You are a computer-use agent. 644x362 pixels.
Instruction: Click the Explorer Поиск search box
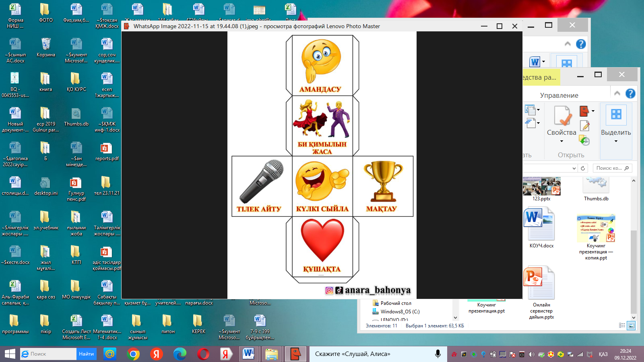coord(612,168)
